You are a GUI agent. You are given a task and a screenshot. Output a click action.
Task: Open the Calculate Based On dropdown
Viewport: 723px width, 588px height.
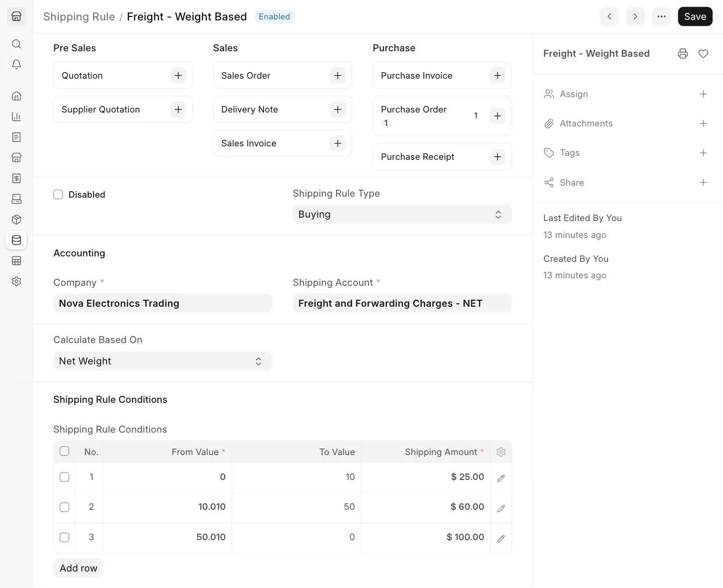tap(162, 361)
